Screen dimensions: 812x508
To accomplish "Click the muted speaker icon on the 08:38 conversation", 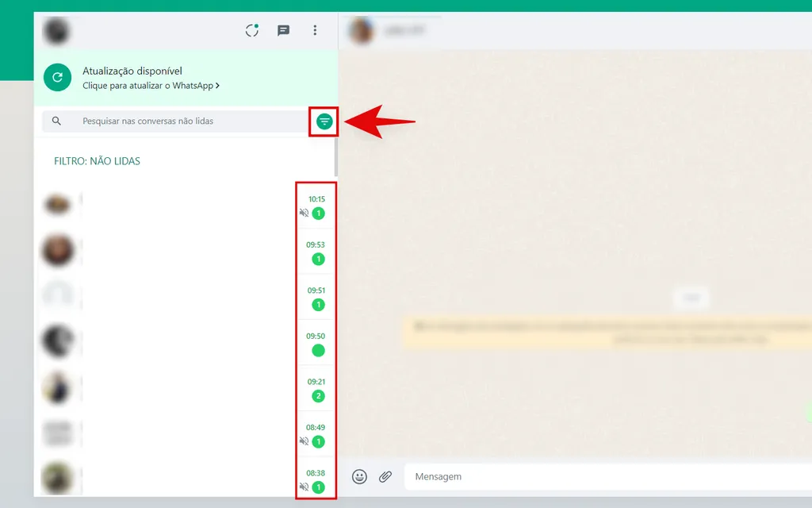I will point(304,487).
